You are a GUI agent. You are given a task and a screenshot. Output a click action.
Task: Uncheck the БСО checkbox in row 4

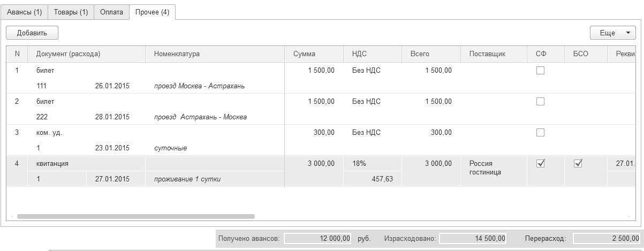578,164
